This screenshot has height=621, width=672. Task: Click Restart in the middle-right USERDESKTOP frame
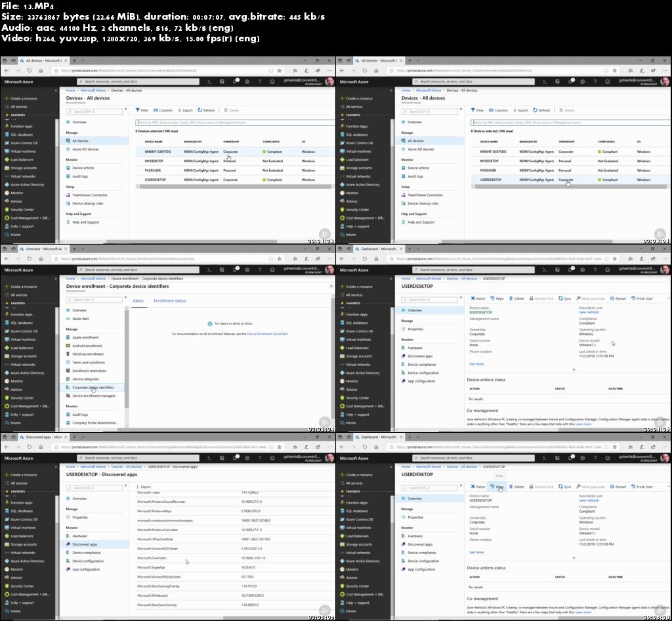click(618, 298)
